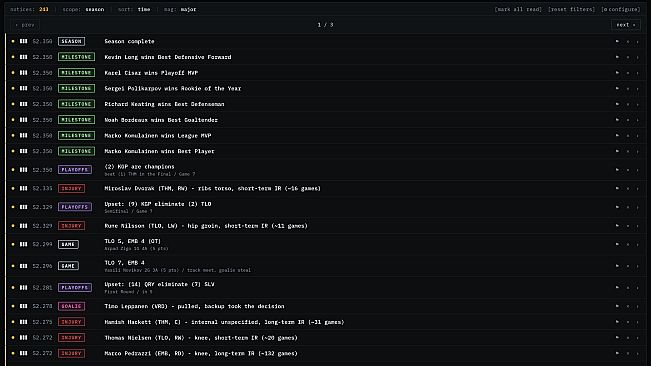This screenshot has width=651, height=366.
Task: Go to the previous page with 'prev'
Action: click(x=25, y=25)
